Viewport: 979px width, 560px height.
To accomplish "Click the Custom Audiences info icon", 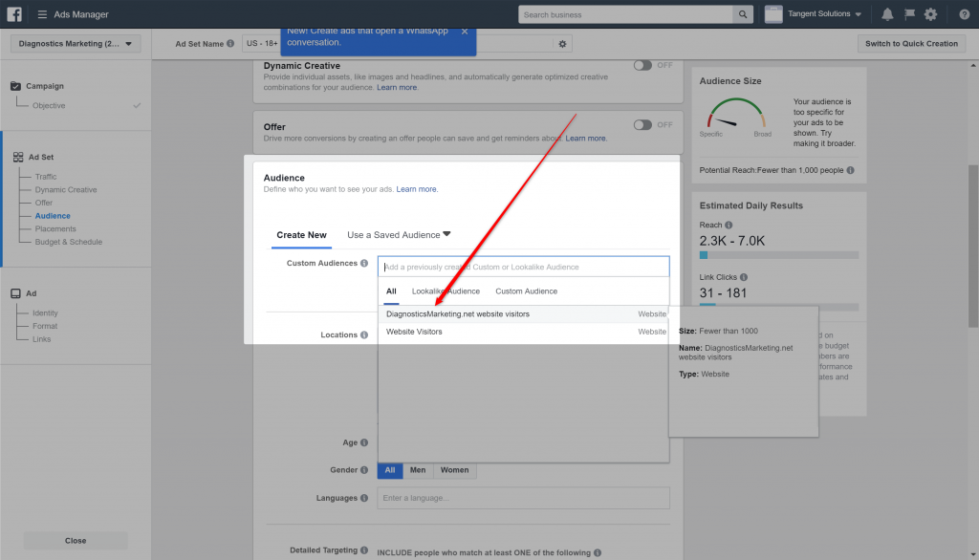I will 364,264.
